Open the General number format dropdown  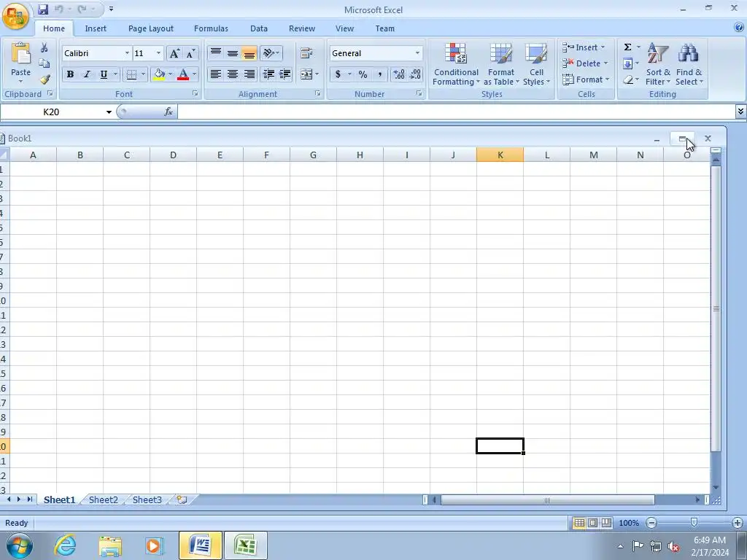pos(417,53)
